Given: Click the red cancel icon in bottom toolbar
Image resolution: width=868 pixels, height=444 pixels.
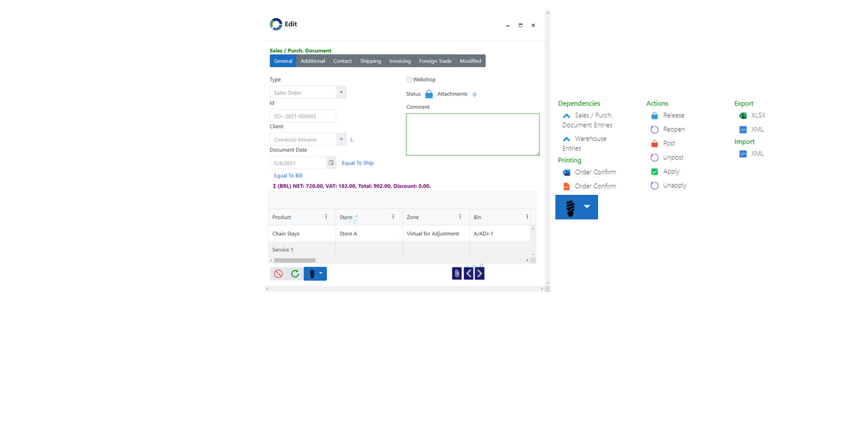Looking at the screenshot, I should pos(278,274).
